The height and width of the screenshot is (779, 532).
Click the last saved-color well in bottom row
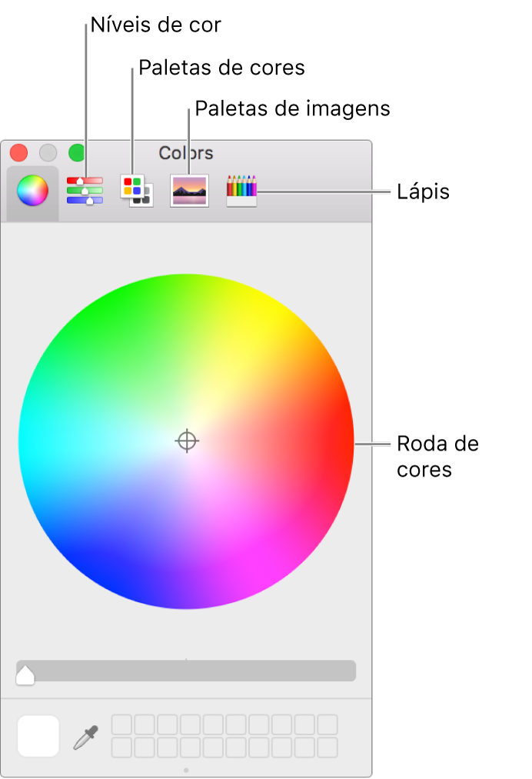328,747
